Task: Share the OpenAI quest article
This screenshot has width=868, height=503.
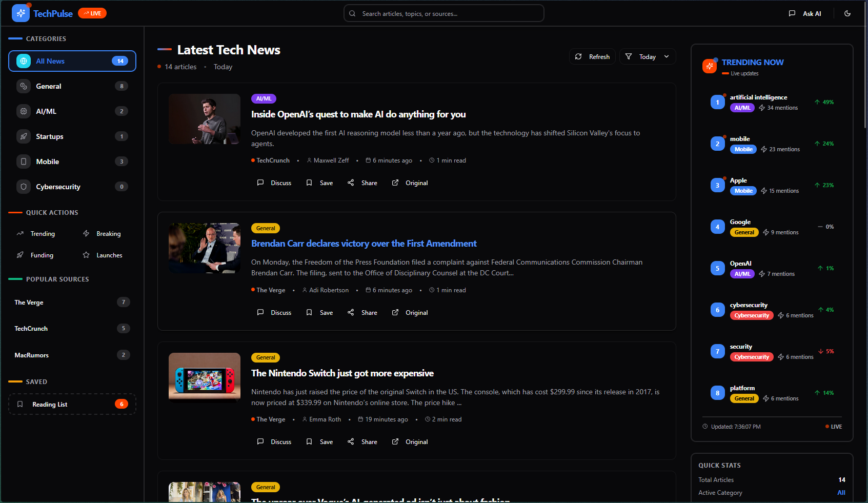Action: (x=362, y=183)
